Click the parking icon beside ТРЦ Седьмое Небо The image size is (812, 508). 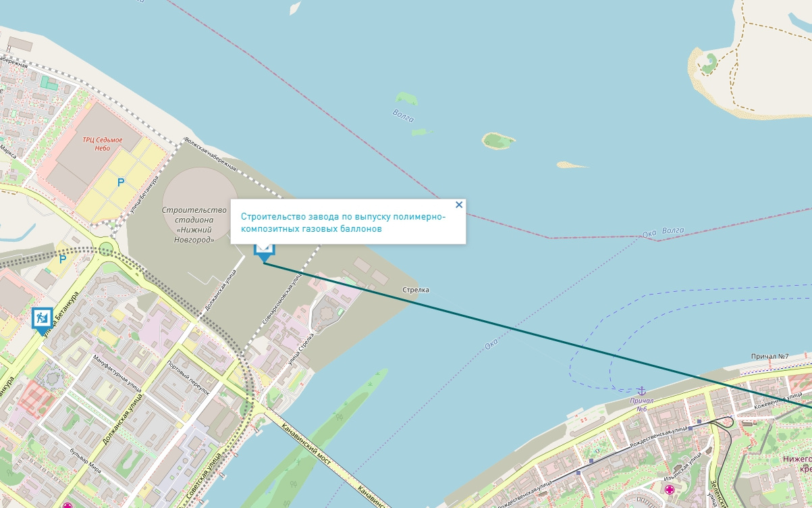[x=121, y=182]
